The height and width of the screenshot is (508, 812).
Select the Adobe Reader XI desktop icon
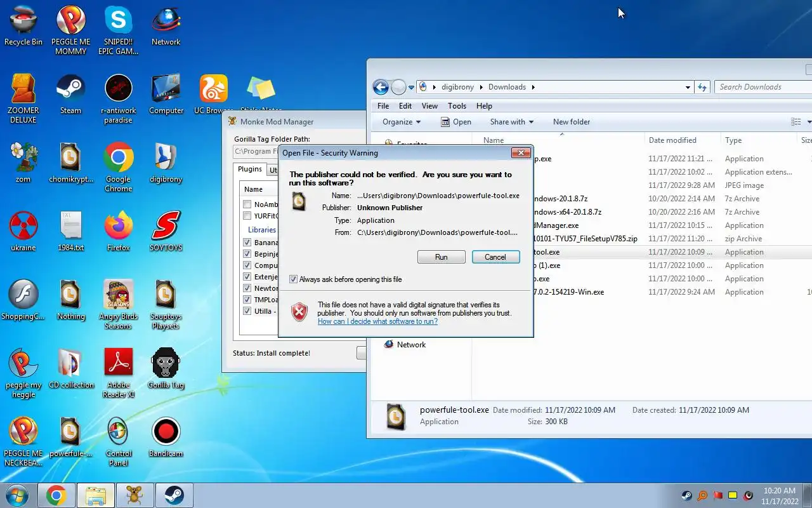coord(119,373)
